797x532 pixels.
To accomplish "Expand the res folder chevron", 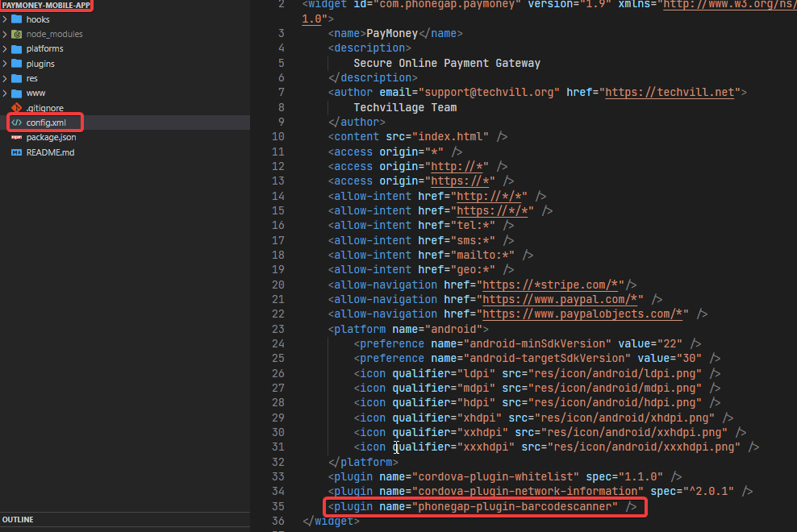I will [6, 78].
